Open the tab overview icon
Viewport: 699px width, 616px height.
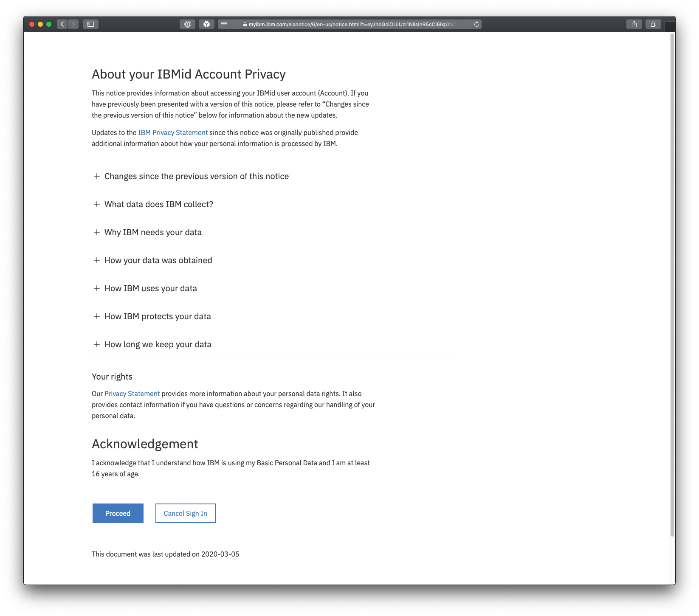[653, 24]
